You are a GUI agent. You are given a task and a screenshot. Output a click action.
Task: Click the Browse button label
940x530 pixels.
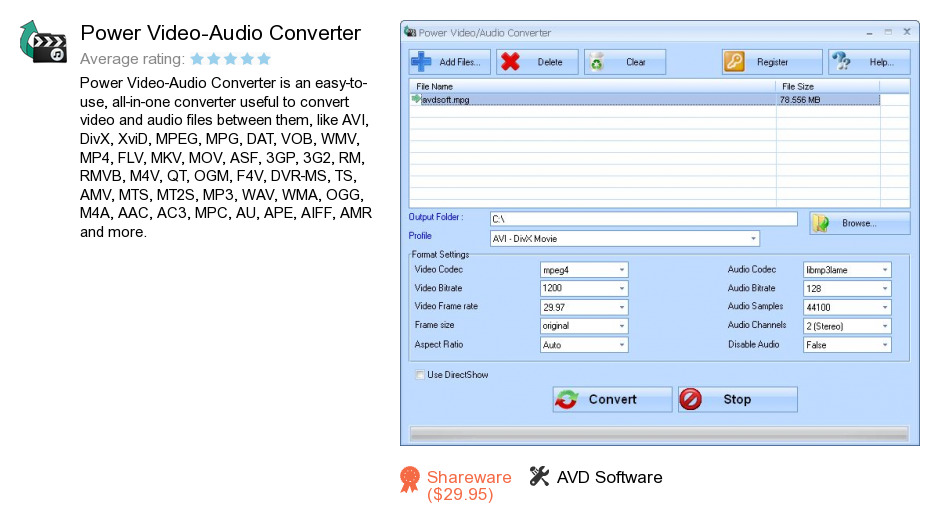(859, 223)
